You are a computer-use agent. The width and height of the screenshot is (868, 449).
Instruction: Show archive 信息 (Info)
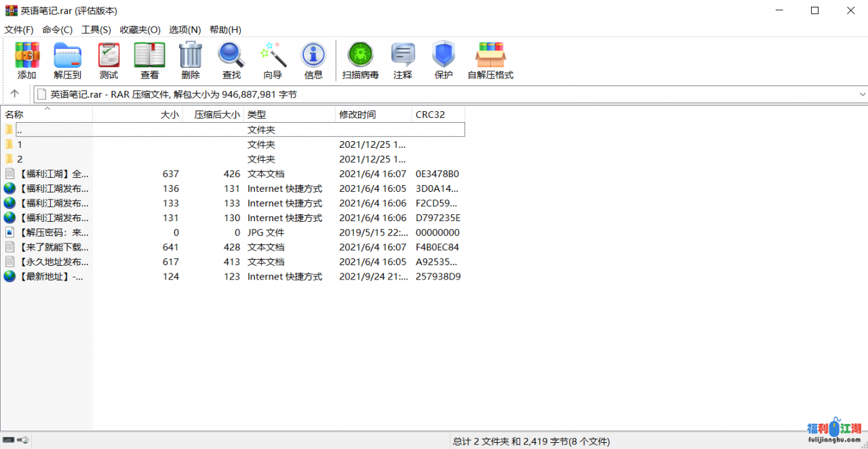click(313, 60)
